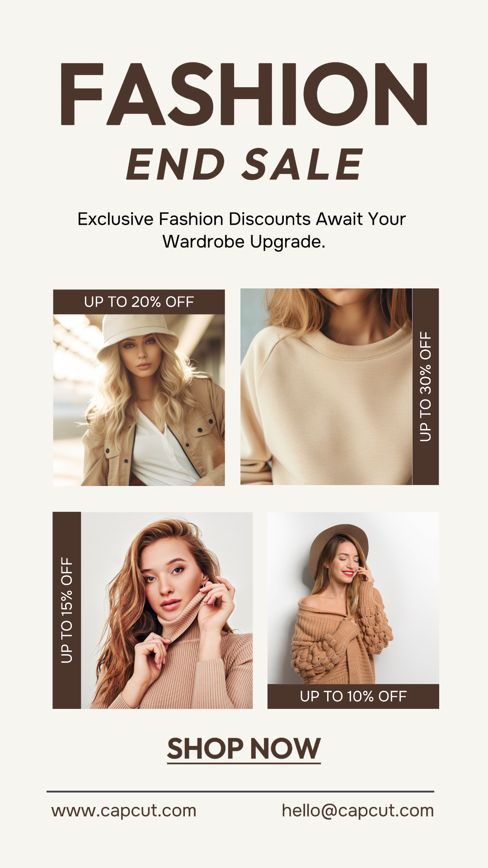
Task: Select the beige sweatshirt close-up photo
Action: 326,387
